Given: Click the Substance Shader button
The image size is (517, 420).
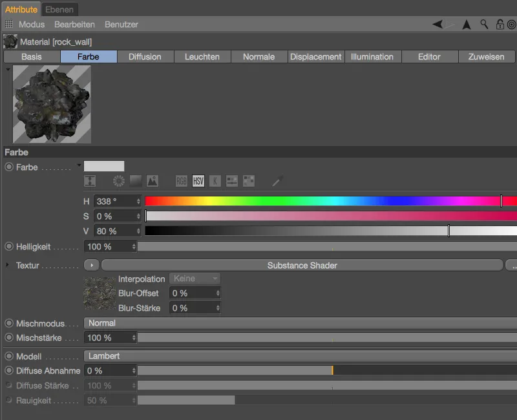Looking at the screenshot, I should tap(302, 265).
